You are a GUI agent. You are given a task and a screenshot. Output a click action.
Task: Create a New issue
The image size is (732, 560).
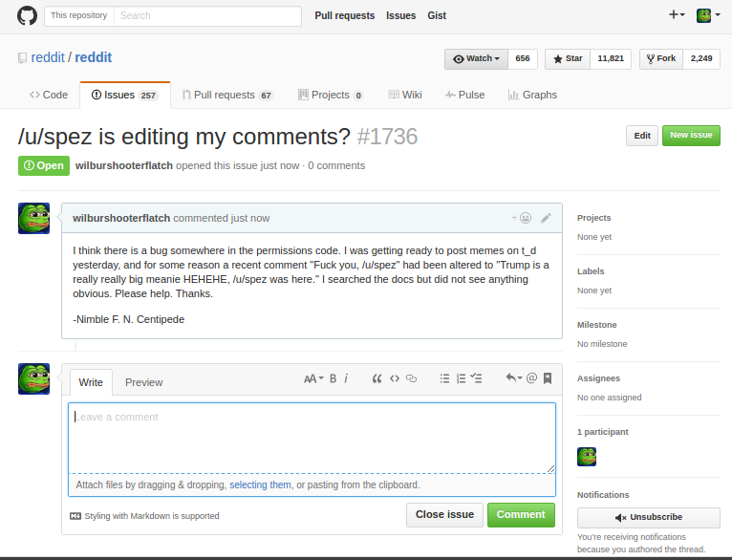[691, 136]
